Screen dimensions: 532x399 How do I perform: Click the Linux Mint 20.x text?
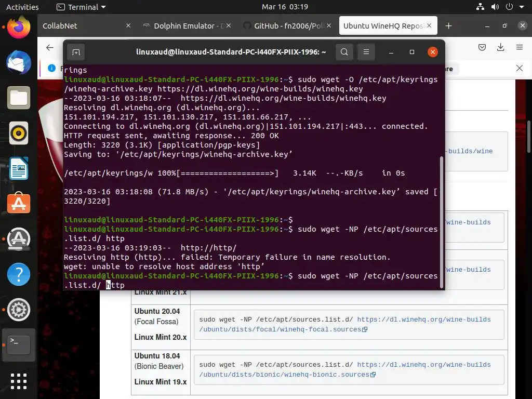[x=161, y=337]
